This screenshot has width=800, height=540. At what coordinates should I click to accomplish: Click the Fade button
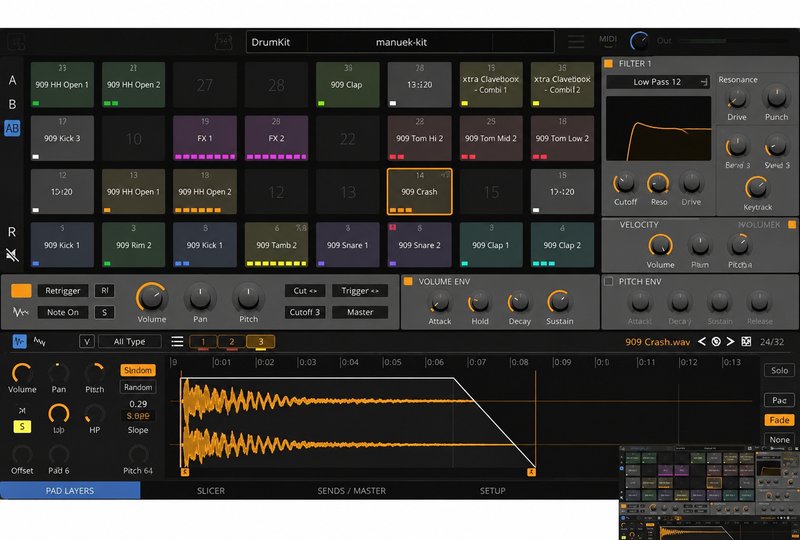tap(779, 420)
